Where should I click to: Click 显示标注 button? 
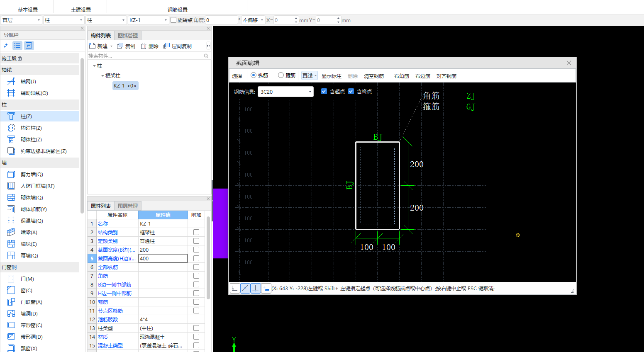coord(332,76)
